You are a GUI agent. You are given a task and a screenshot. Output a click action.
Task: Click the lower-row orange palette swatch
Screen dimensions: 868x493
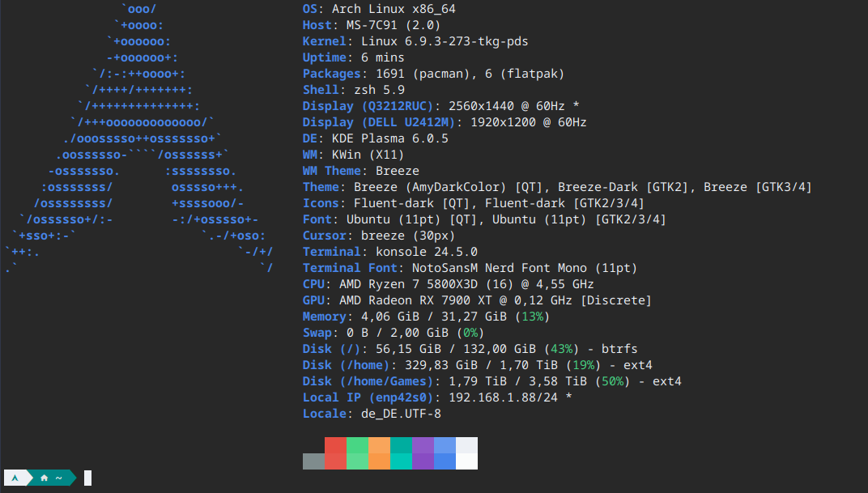379,461
